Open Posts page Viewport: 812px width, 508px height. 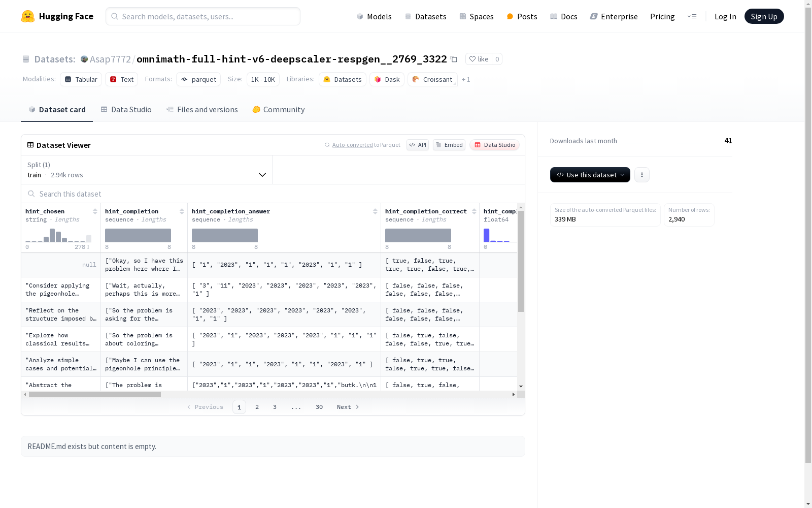pos(522,16)
